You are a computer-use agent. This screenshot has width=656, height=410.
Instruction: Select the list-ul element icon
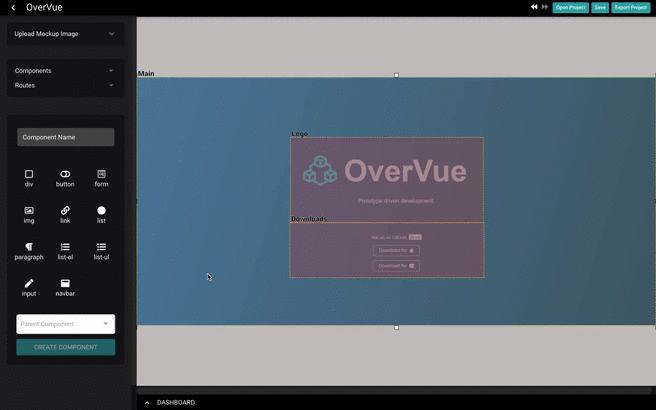[x=101, y=247]
